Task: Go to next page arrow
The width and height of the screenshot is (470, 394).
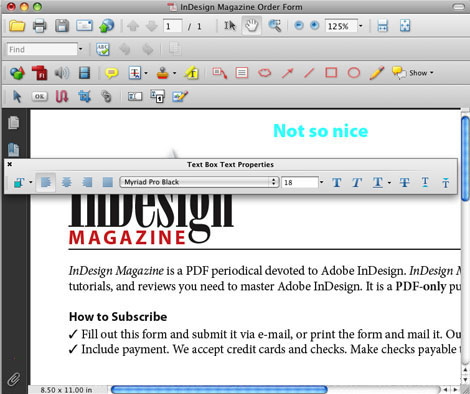Action: (x=152, y=26)
